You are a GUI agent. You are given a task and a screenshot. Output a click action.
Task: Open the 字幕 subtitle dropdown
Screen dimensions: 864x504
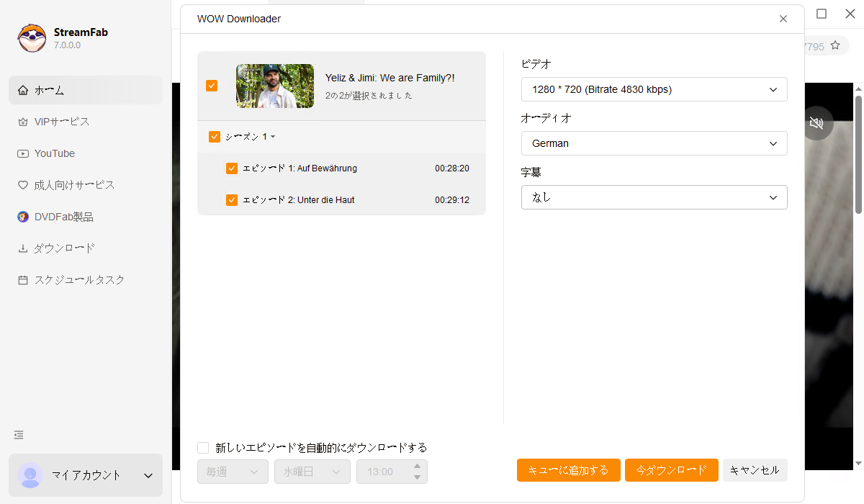point(654,197)
